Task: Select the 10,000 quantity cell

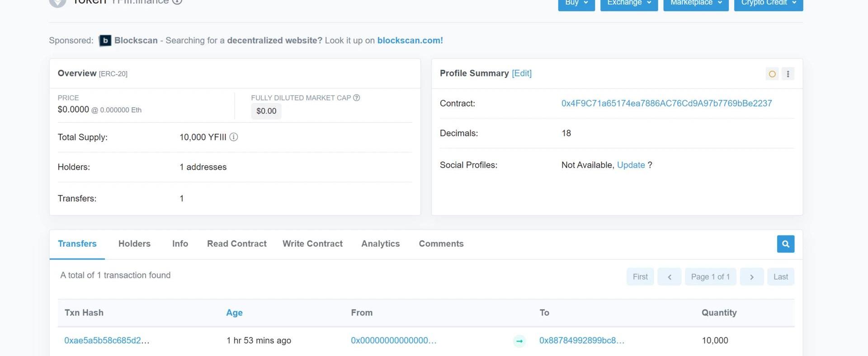Action: 715,341
